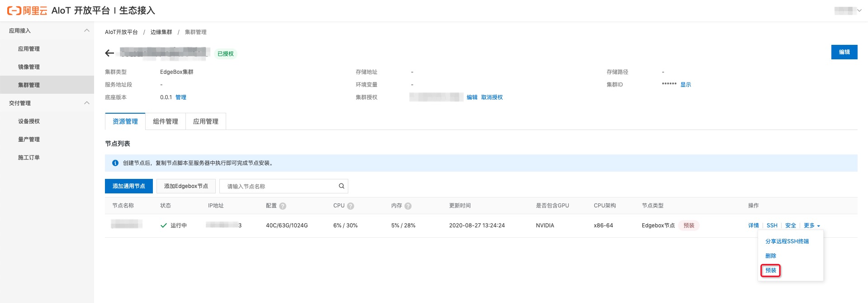Image resolution: width=868 pixels, height=303 pixels.
Task: Click the update time 2020-08-27 13:24:24
Action: pyautogui.click(x=477, y=226)
